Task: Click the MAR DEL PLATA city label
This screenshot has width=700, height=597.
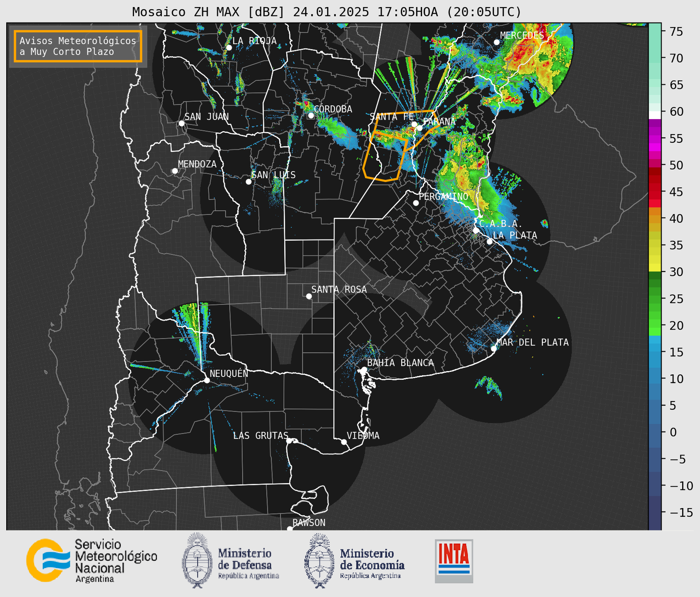Action: pos(532,343)
